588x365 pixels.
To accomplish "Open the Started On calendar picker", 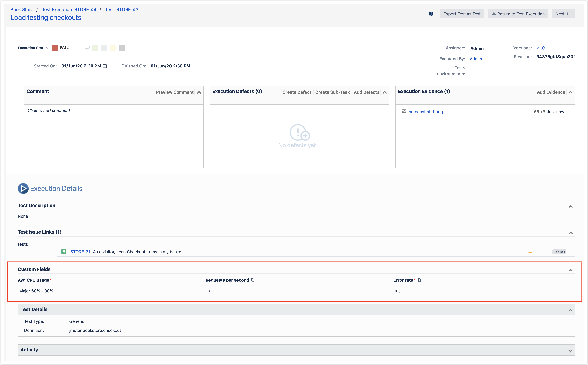I will pyautogui.click(x=104, y=66).
